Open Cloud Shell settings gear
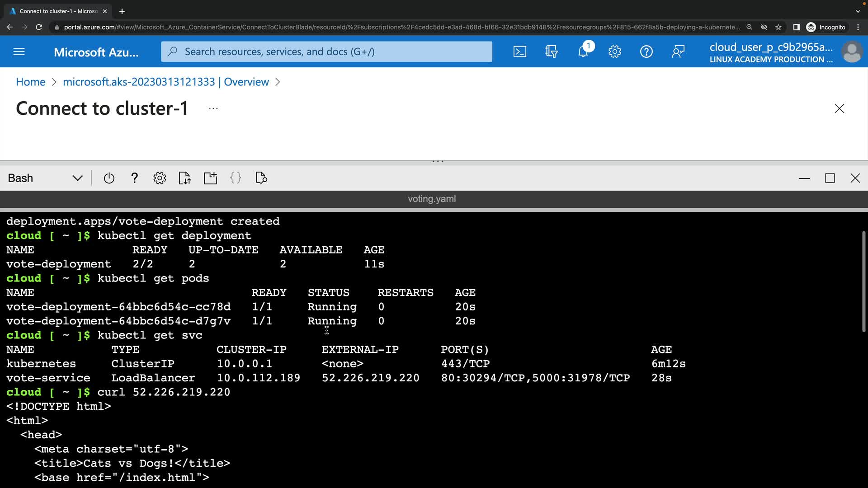This screenshot has height=488, width=868. click(x=160, y=178)
